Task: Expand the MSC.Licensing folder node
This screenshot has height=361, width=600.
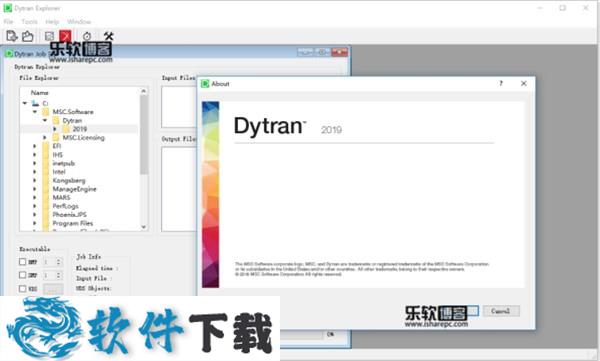Action: pyautogui.click(x=44, y=137)
